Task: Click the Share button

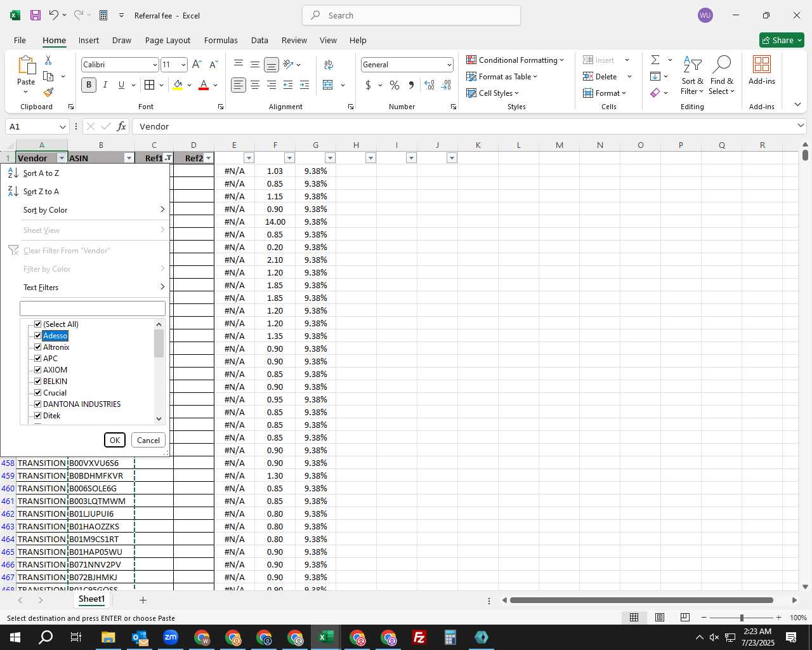Action: pyautogui.click(x=782, y=40)
